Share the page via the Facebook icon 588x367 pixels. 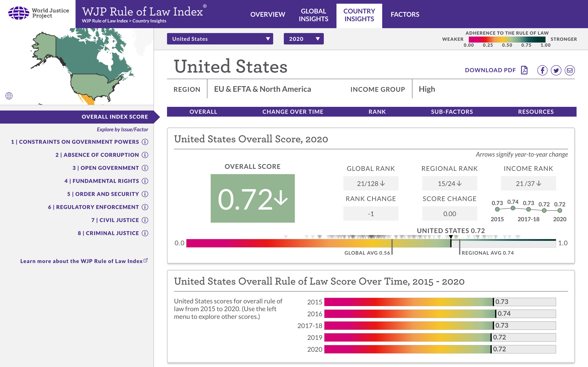pyautogui.click(x=542, y=70)
